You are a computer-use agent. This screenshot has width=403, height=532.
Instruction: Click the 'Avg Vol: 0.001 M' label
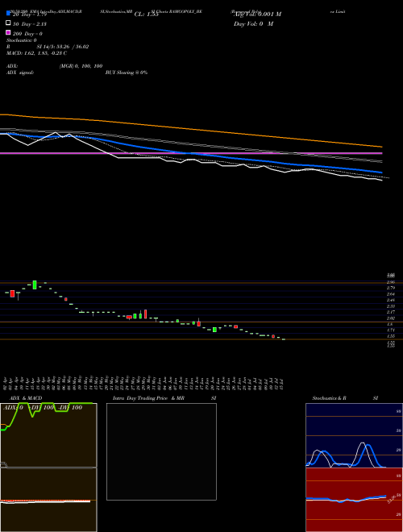(x=257, y=15)
